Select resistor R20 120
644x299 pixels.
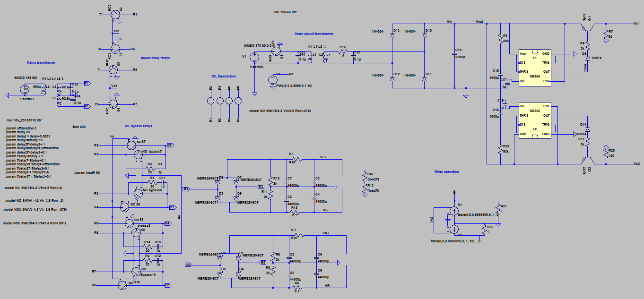pos(606,153)
